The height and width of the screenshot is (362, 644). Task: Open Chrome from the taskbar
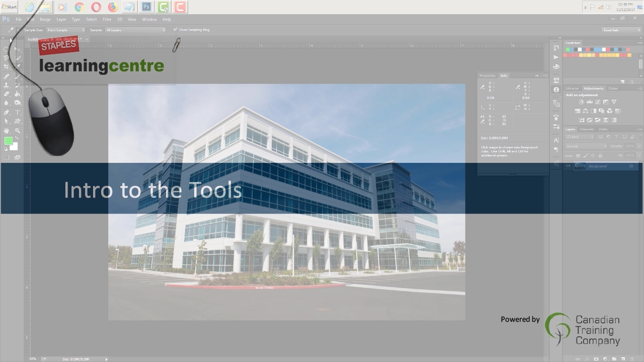[x=79, y=7]
